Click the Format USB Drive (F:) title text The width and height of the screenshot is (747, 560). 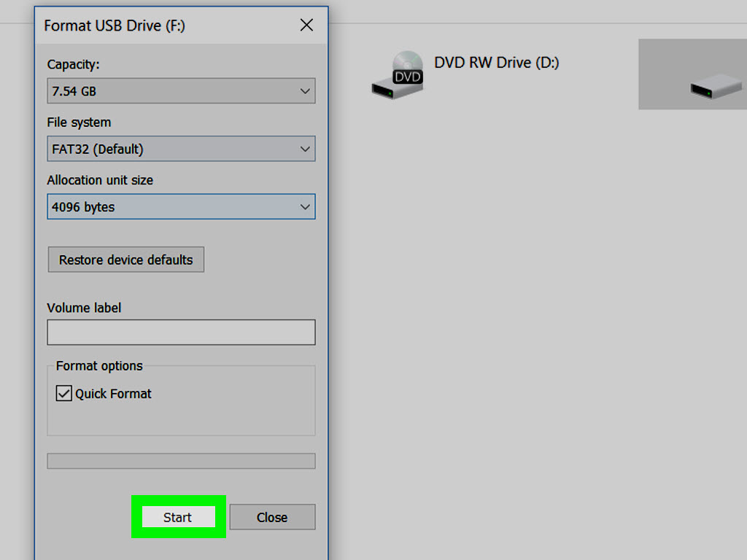115,26
